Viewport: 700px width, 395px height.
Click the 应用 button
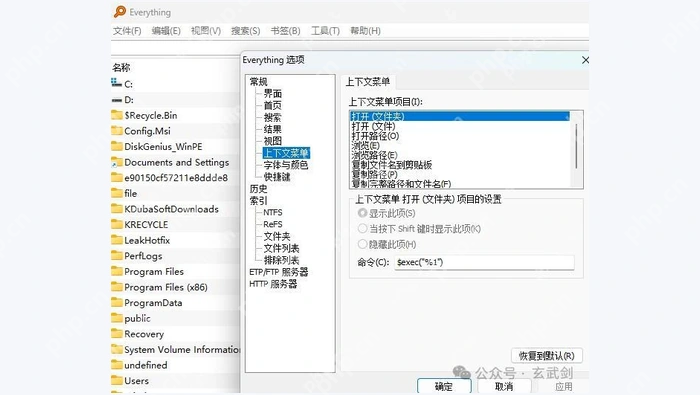pos(564,386)
